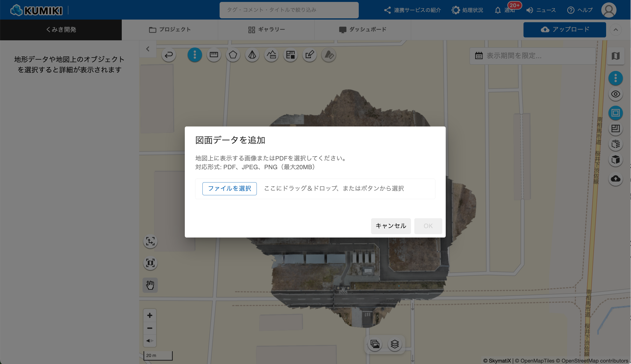Select the ruler distance measurement tool

(x=214, y=55)
